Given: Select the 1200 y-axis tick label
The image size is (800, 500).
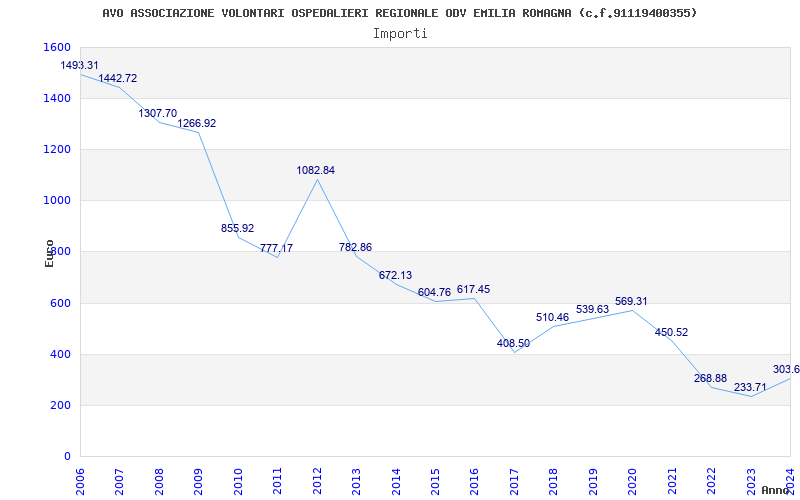Looking at the screenshot, I should (57, 149).
